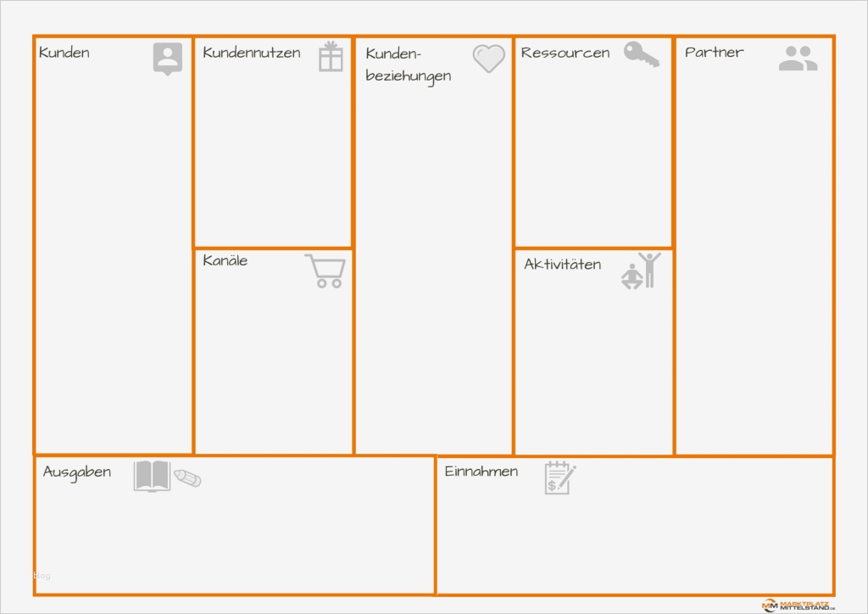Viewport: 868px width, 614px height.
Task: Select the gift icon next to Kundennutzen
Action: (332, 57)
